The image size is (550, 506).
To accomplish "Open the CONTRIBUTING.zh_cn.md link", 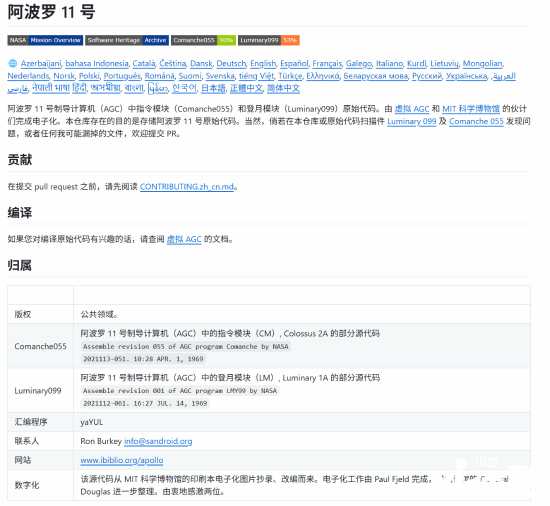I will click(187, 187).
